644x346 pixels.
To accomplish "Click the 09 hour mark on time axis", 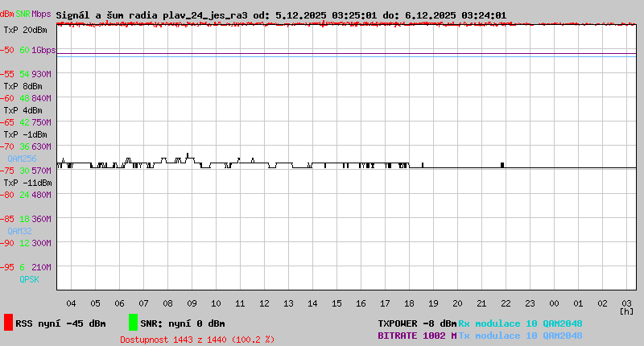I will coord(192,303).
